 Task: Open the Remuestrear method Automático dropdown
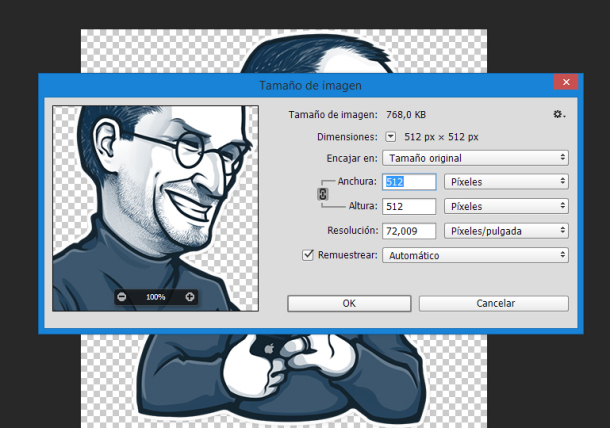[475, 255]
